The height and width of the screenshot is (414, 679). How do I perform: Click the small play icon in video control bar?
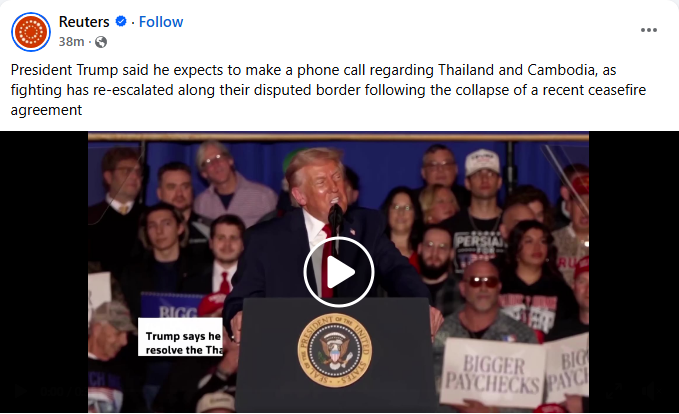coord(19,391)
